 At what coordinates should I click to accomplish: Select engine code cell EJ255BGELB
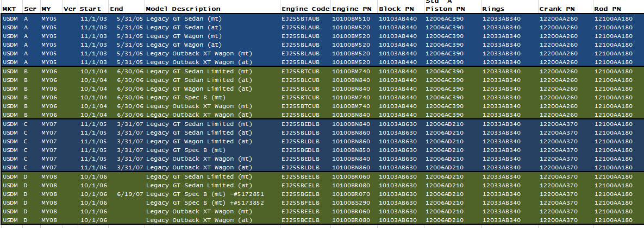(x=300, y=194)
